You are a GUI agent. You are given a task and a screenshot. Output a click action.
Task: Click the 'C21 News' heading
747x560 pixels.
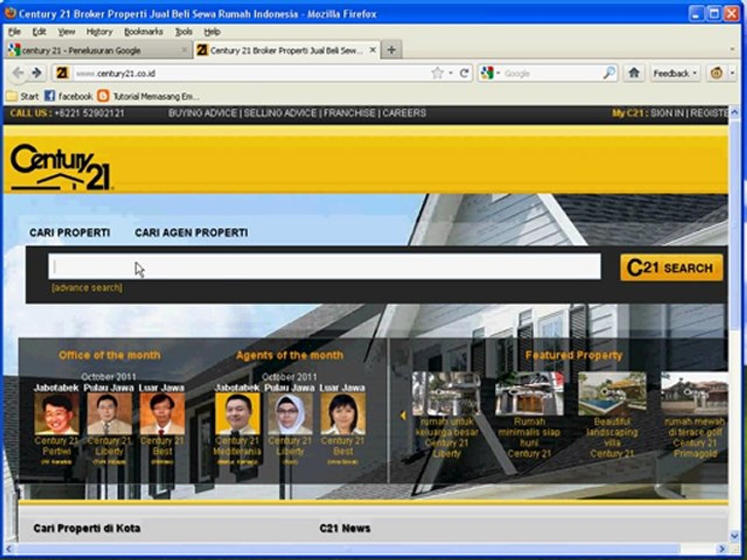[x=345, y=528]
